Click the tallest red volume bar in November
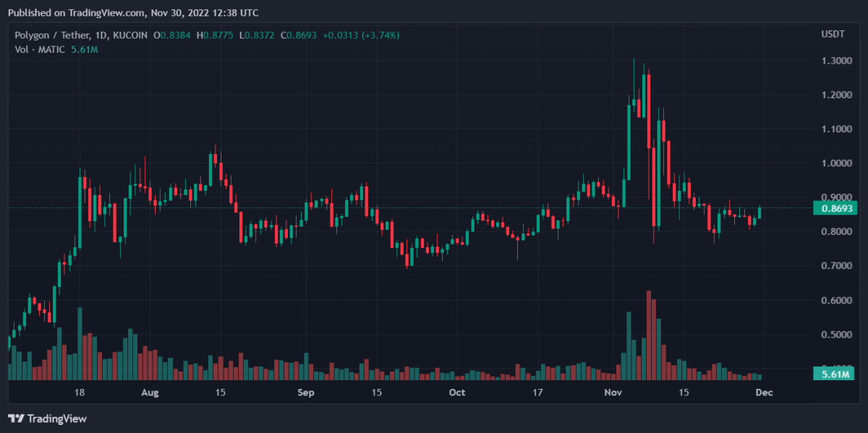 pyautogui.click(x=649, y=335)
